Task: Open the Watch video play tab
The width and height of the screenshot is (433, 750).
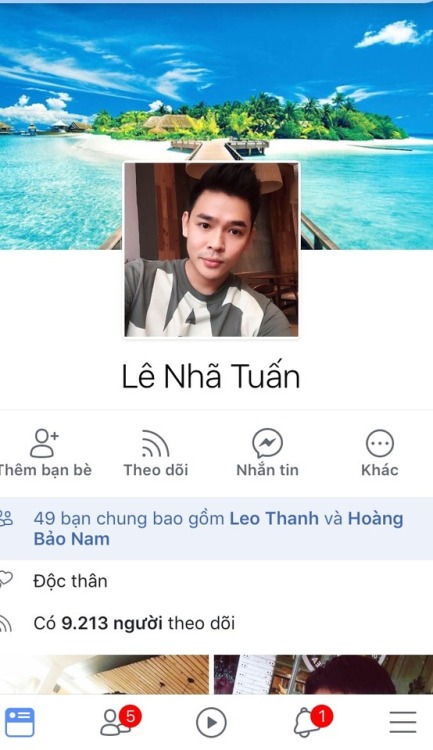Action: [x=211, y=722]
